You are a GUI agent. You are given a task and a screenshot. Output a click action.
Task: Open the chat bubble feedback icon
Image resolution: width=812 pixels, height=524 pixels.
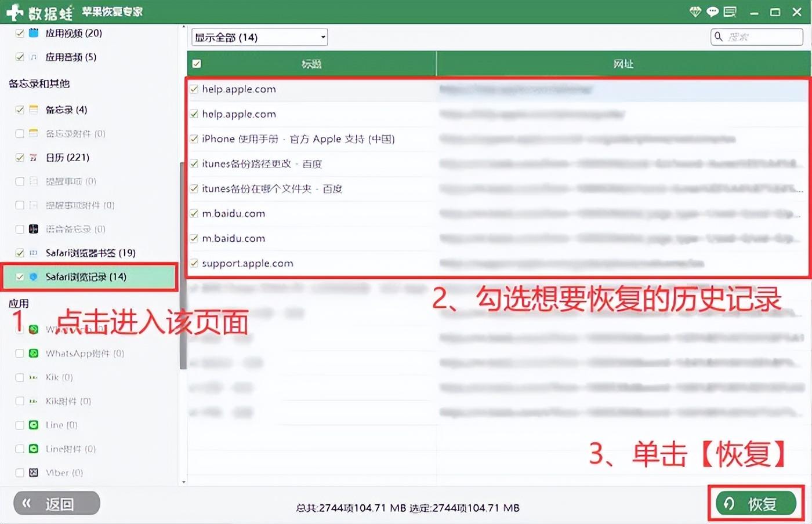pos(712,12)
